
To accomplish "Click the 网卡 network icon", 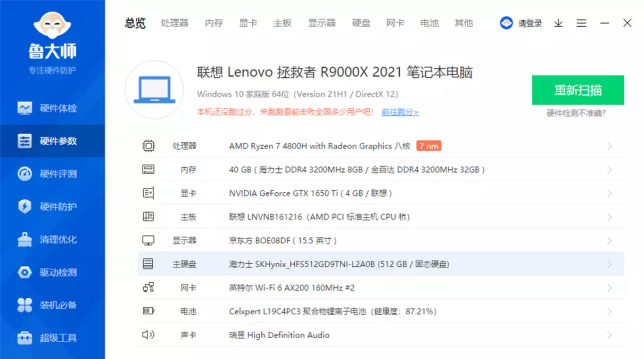I will [x=148, y=288].
